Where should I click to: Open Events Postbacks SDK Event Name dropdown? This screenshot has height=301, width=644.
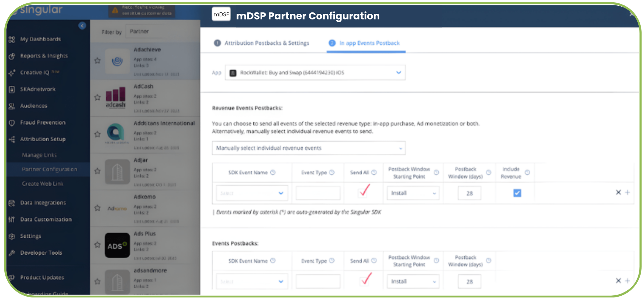pos(252,281)
